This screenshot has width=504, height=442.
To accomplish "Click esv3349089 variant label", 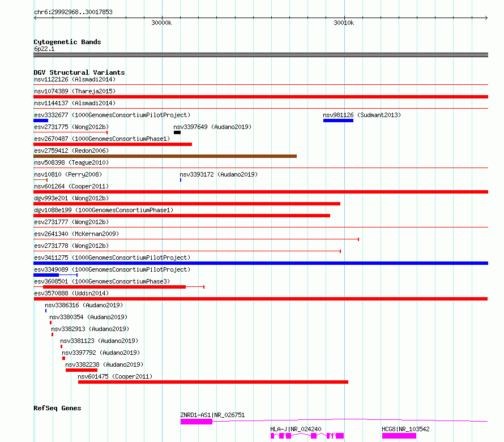I will click(112, 269).
